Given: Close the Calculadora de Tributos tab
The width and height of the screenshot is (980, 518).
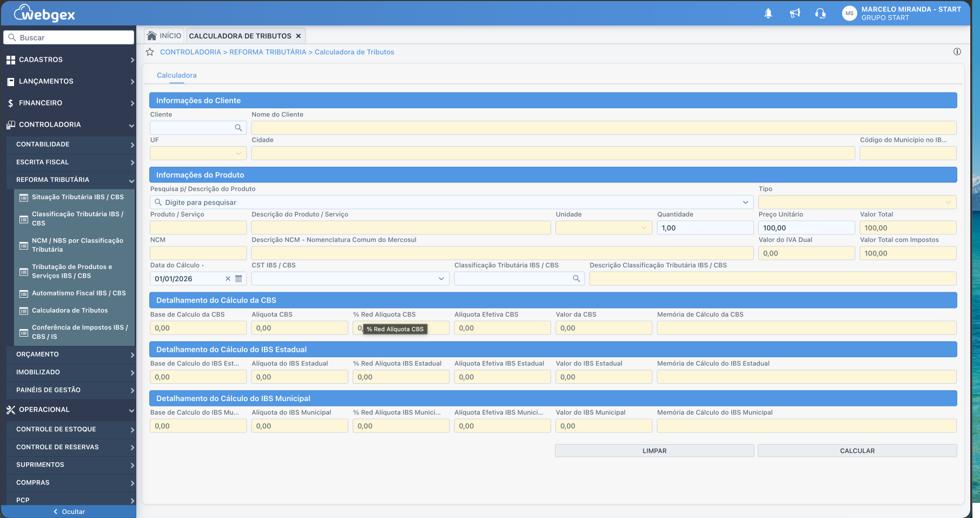Looking at the screenshot, I should [298, 36].
